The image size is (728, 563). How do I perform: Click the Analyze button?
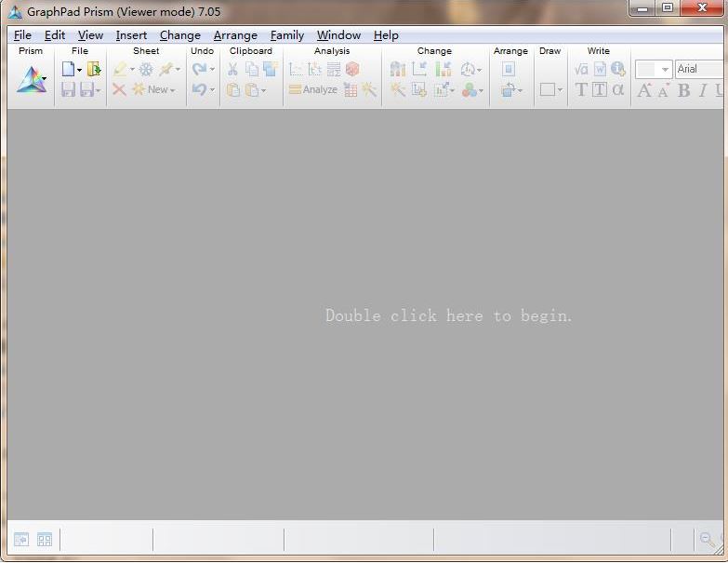pyautogui.click(x=312, y=89)
